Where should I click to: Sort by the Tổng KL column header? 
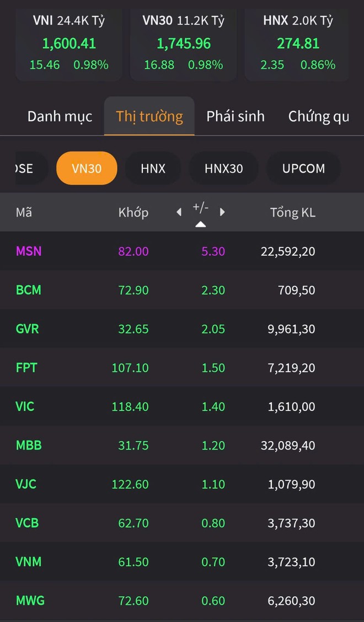coord(292,213)
